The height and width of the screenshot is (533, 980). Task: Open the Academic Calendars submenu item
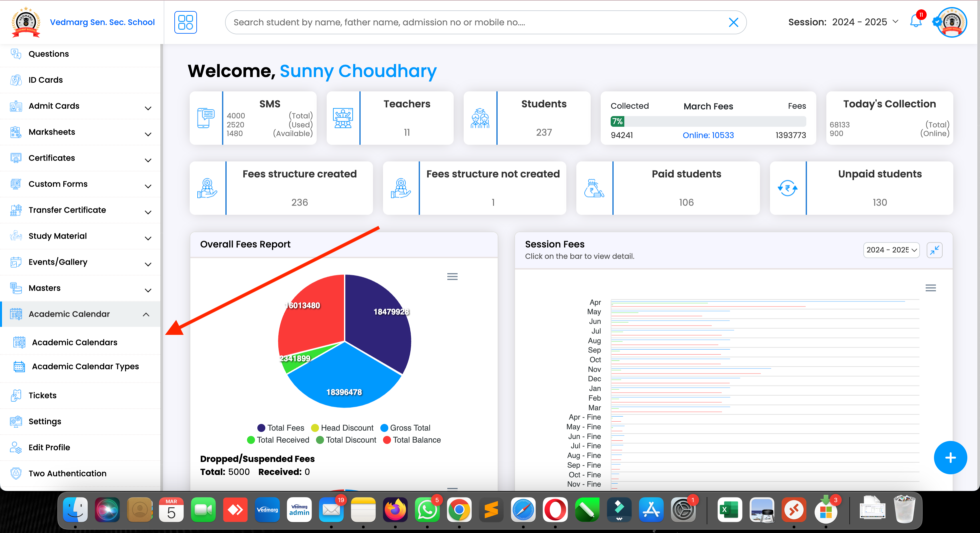click(x=75, y=342)
